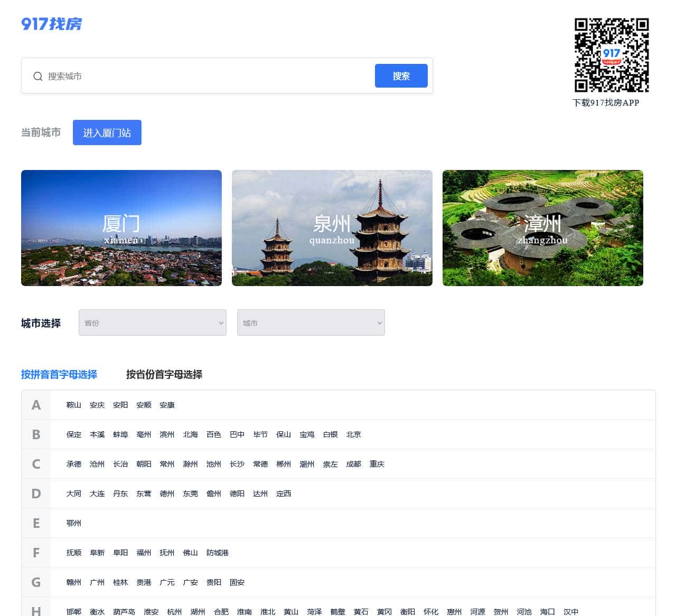This screenshot has height=616, width=676.
Task: Click inside the 搜索城市 search input field
Action: coord(158,75)
